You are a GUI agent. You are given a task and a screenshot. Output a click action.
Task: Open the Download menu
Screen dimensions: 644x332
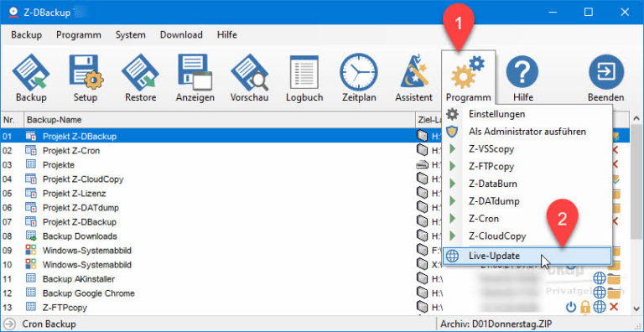coord(181,35)
